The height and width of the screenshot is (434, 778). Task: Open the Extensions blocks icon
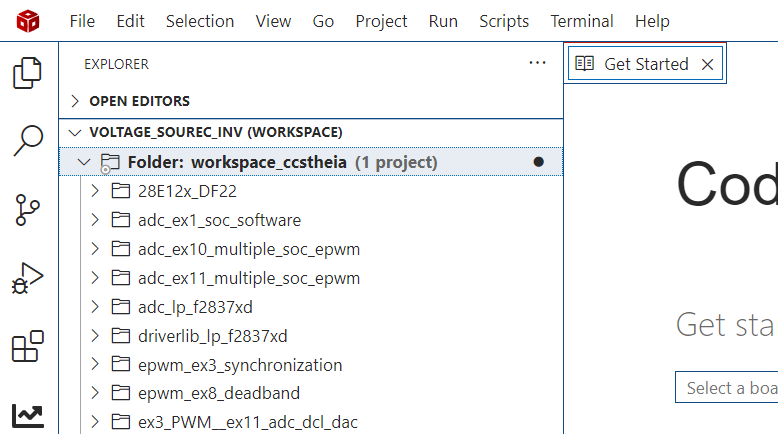(x=28, y=346)
